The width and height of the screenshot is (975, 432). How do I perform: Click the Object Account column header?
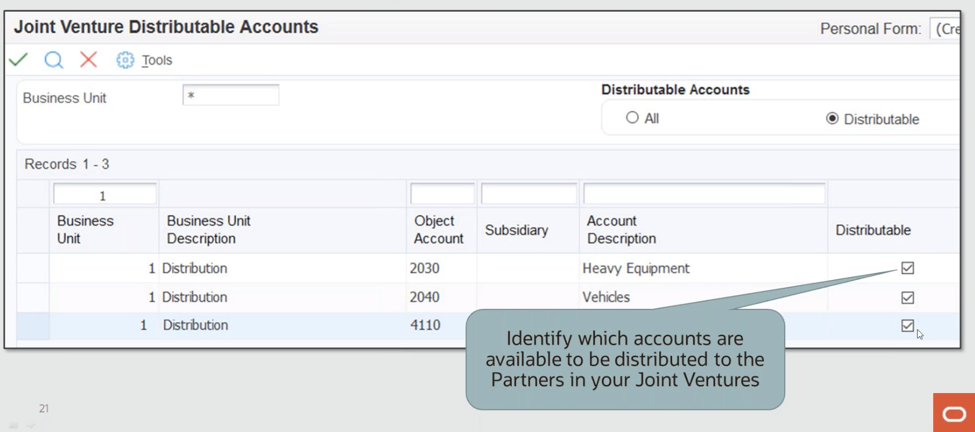439,230
